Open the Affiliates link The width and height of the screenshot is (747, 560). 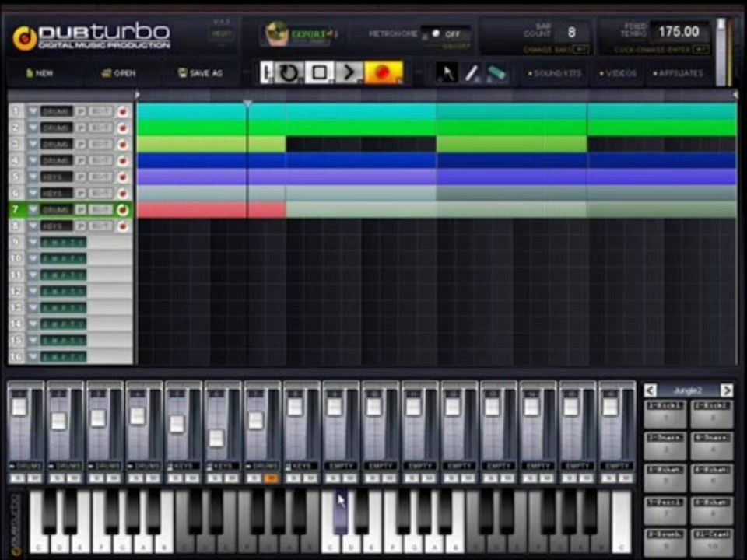click(x=678, y=73)
